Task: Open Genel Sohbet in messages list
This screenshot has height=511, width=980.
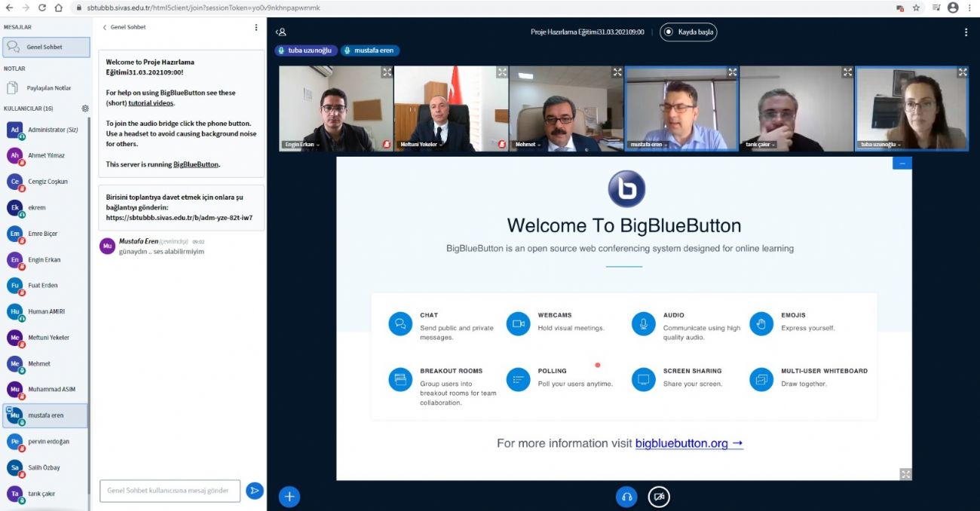Action: click(x=46, y=47)
